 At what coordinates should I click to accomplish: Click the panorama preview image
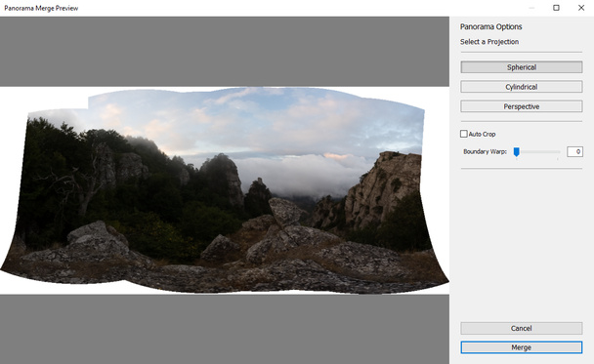point(225,190)
